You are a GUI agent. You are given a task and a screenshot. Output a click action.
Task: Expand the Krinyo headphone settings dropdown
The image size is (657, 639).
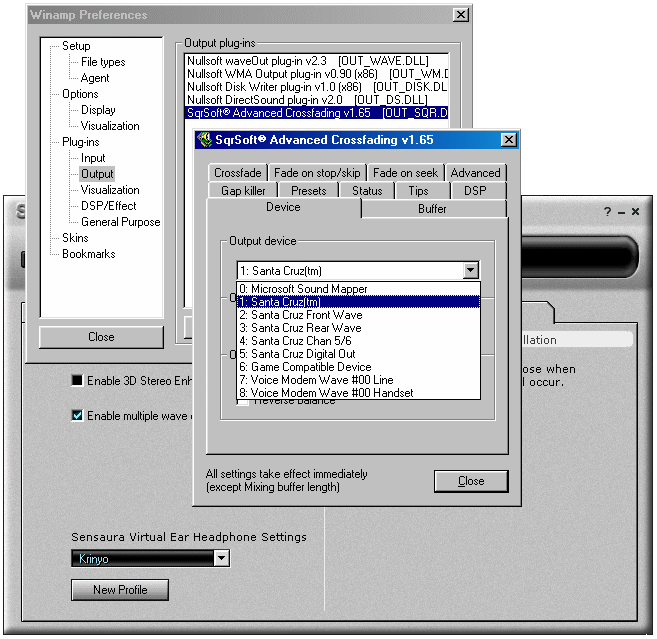222,558
